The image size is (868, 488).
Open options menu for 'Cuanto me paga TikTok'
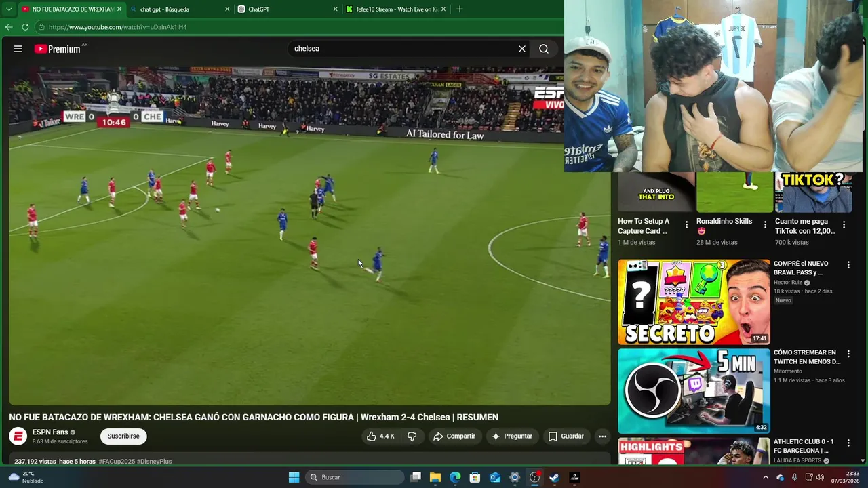point(844,224)
